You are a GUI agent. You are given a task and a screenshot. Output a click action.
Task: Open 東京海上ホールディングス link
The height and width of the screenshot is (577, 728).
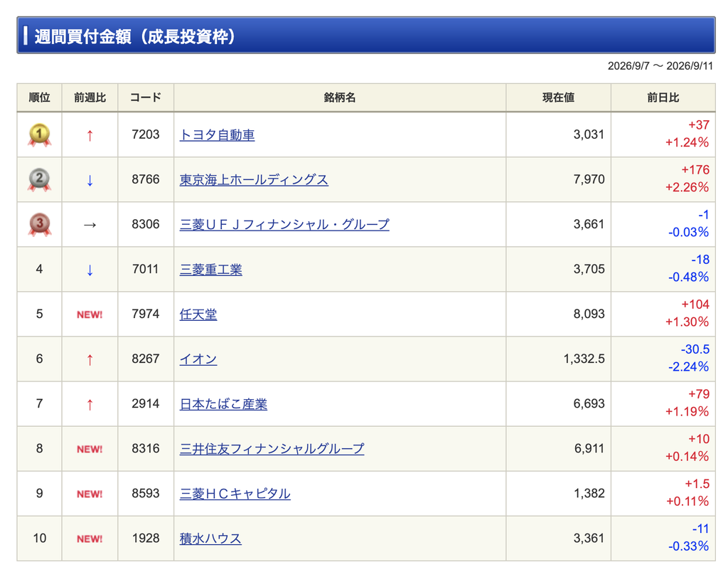[x=254, y=180]
